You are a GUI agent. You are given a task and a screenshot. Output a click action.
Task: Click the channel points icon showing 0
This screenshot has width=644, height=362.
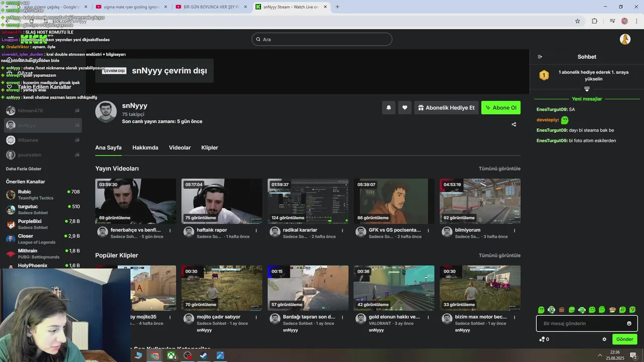(x=544, y=339)
